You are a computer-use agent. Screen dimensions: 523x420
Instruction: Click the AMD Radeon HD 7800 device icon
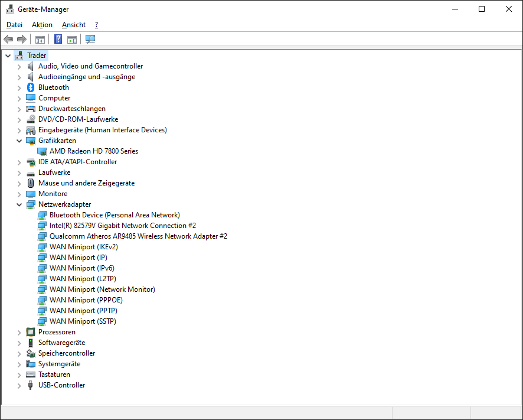[42, 151]
